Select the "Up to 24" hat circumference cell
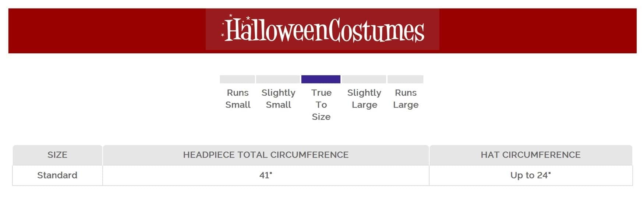The width and height of the screenshot is (644, 198). click(530, 175)
